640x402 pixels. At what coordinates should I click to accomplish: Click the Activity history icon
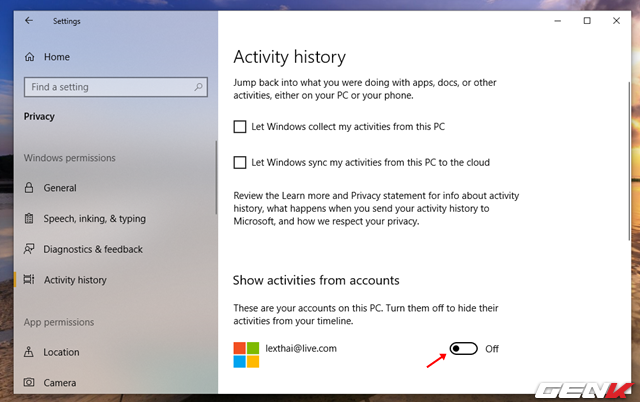tap(29, 280)
